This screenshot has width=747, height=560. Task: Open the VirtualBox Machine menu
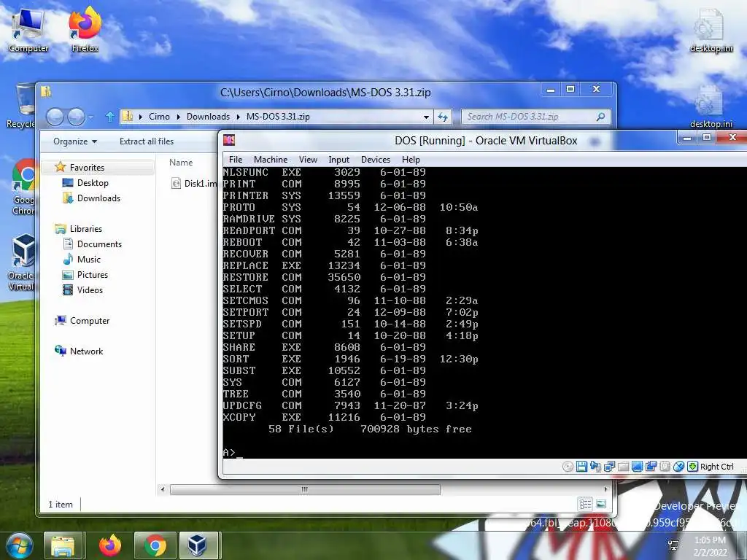[x=271, y=160]
